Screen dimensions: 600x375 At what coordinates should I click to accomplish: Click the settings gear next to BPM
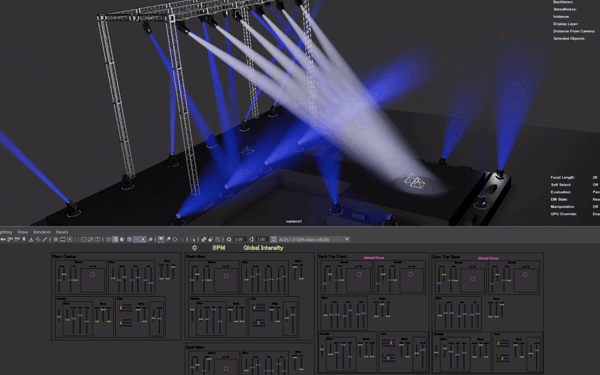coord(194,248)
